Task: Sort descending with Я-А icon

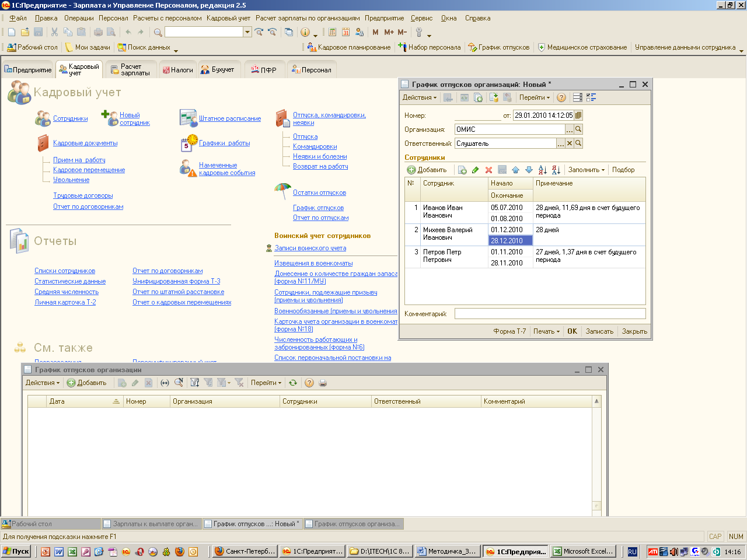Action: point(556,170)
